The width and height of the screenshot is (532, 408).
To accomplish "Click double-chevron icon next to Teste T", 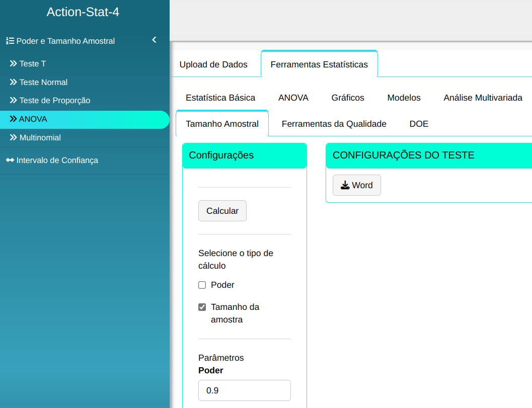I will (14, 64).
